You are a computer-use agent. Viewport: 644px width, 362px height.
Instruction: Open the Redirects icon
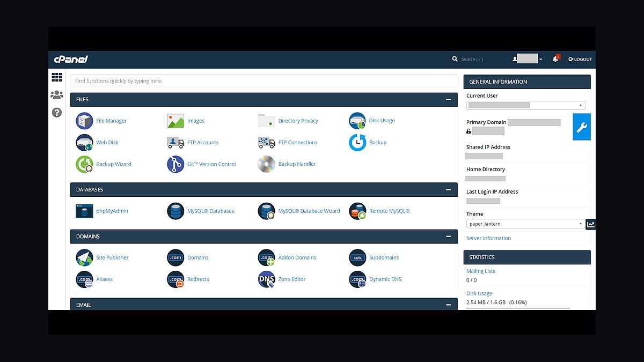[x=175, y=279]
